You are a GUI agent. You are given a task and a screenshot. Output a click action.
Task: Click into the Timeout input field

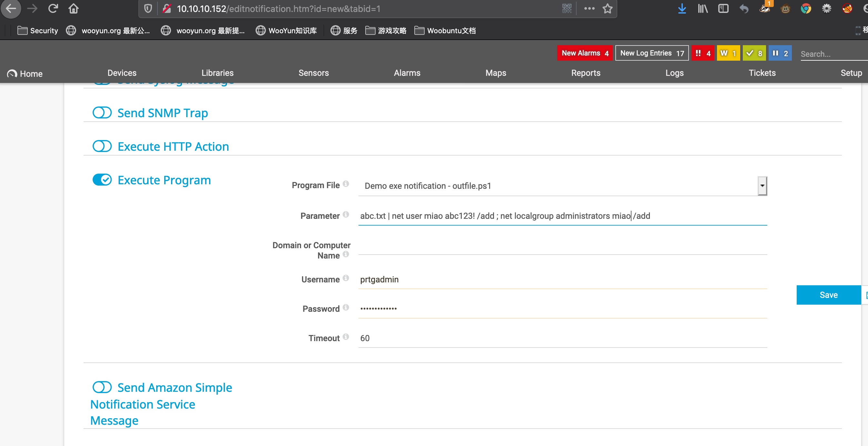(x=562, y=338)
